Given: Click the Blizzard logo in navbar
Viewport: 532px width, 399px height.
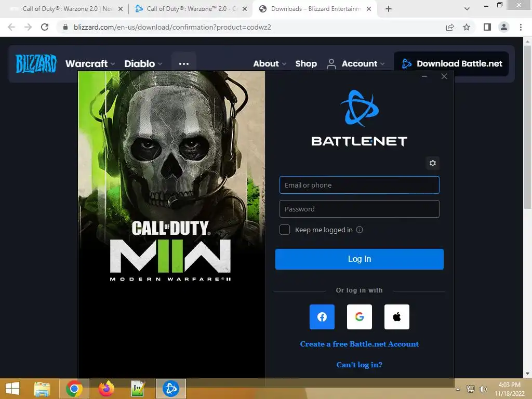Looking at the screenshot, I should 36,63.
